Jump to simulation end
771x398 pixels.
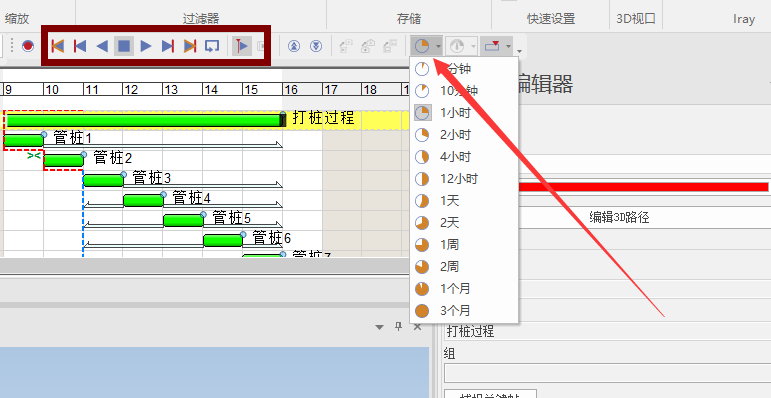(x=190, y=46)
